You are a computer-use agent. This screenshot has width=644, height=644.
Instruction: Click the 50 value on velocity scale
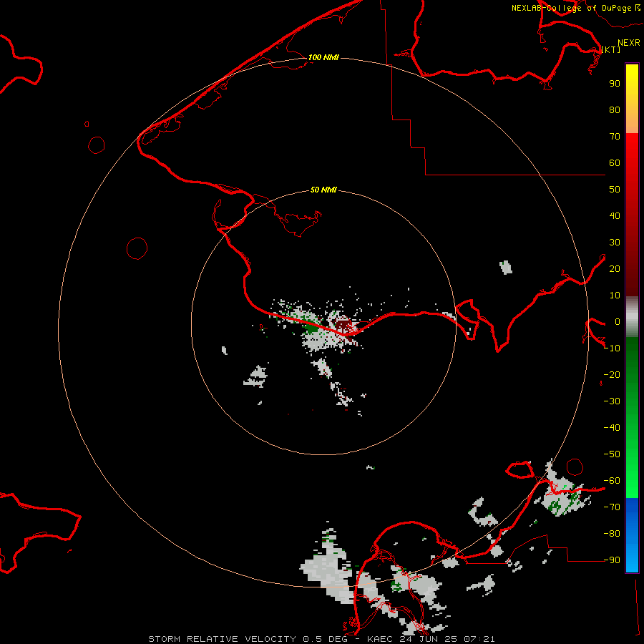(x=615, y=190)
